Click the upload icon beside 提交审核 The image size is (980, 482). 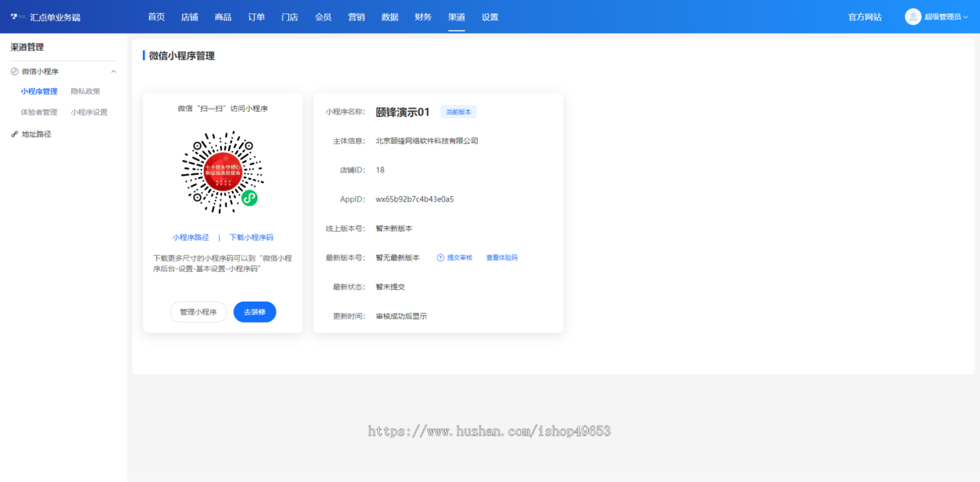(x=440, y=257)
